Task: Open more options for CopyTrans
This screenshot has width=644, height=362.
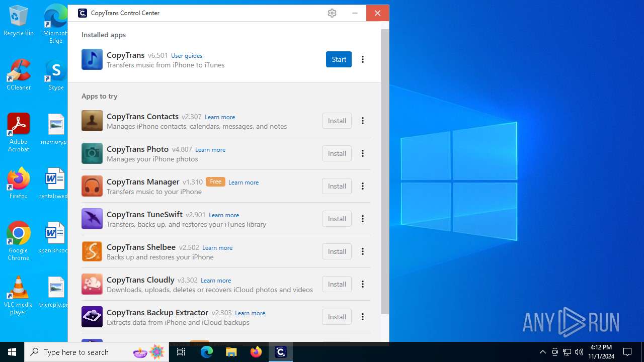Action: coord(363,59)
